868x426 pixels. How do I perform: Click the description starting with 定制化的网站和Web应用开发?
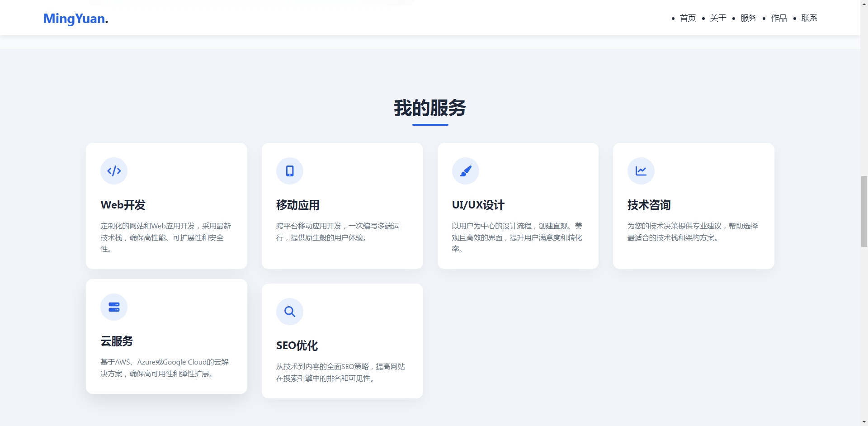coord(166,237)
